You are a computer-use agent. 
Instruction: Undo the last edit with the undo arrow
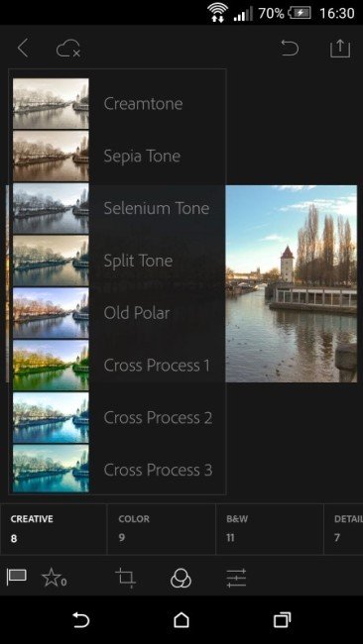290,49
